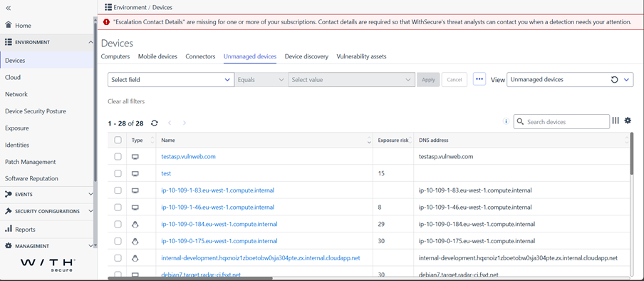Expand the Security Configurations section
Image resolution: width=644 pixels, height=281 pixels.
pyautogui.click(x=90, y=211)
